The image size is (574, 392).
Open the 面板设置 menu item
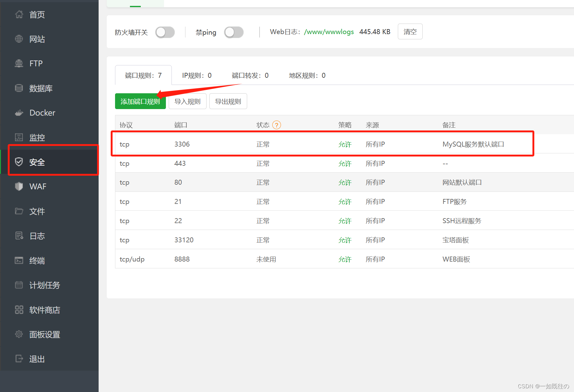tap(50, 334)
